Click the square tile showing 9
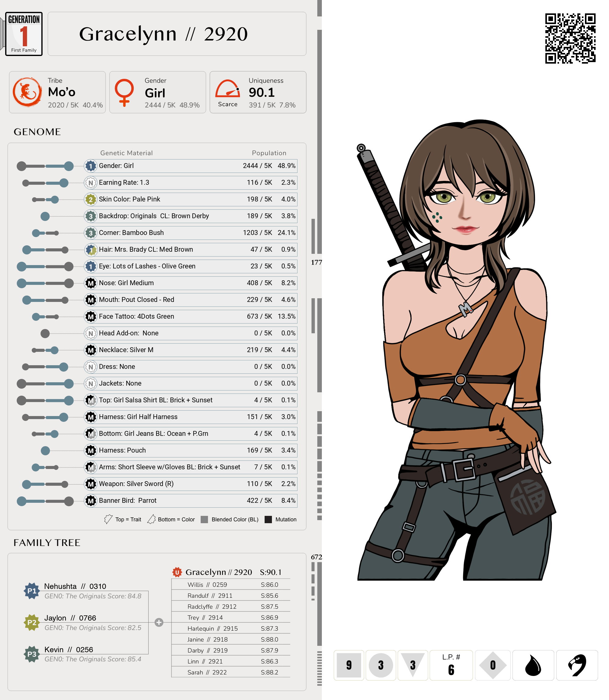609x700 pixels. click(349, 665)
